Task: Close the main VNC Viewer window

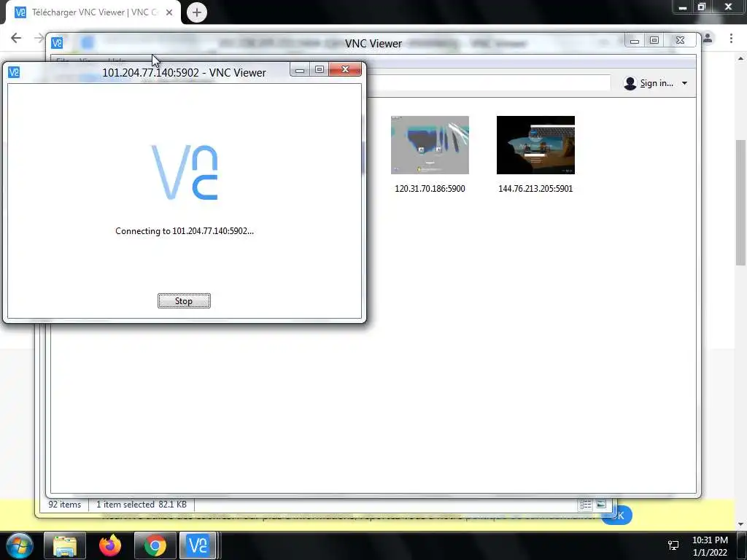Action: coord(681,41)
